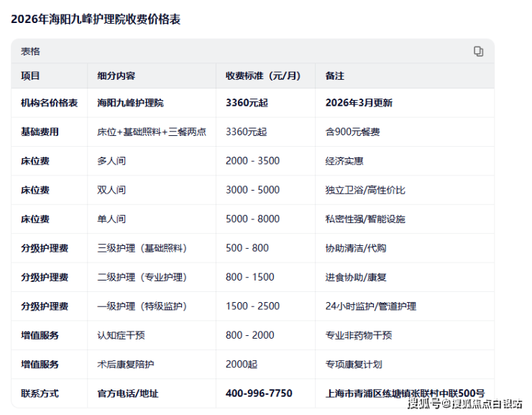Screen dimensions: 532x415
Task: Select the 术后康复陪护 service cell
Action: (126, 365)
